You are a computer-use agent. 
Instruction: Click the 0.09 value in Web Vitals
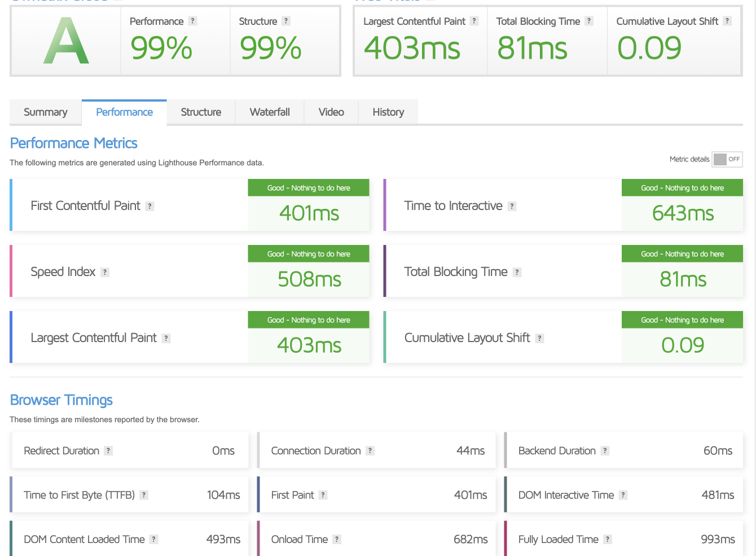649,47
